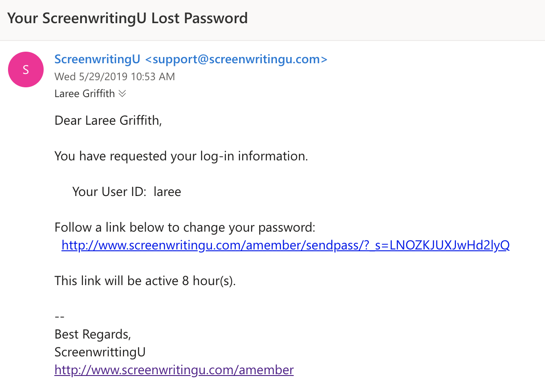Screen dimensions: 545x392
Task: Select the Laree Griffith recipient name
Action: [x=85, y=94]
